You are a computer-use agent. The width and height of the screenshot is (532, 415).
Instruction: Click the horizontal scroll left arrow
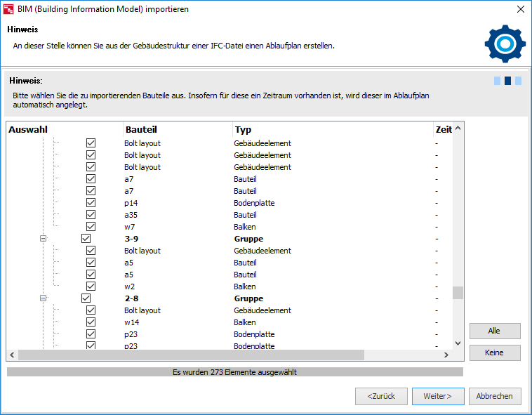point(12,355)
